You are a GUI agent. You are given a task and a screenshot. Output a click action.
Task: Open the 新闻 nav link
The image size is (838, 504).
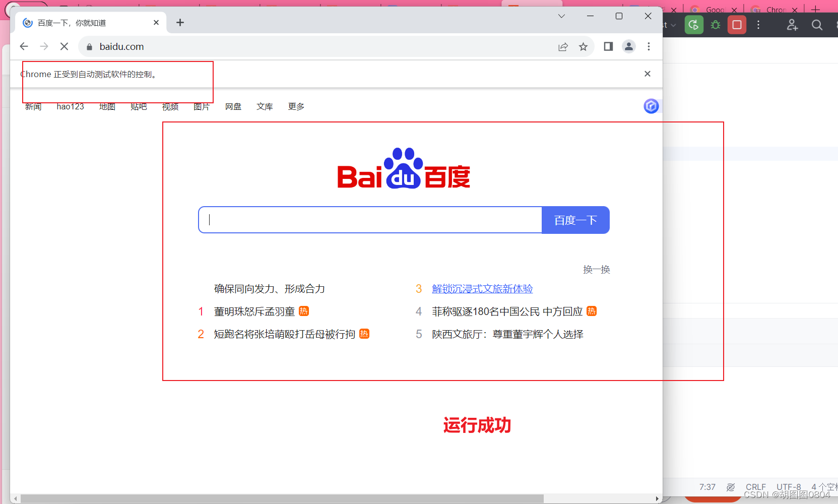click(x=33, y=107)
